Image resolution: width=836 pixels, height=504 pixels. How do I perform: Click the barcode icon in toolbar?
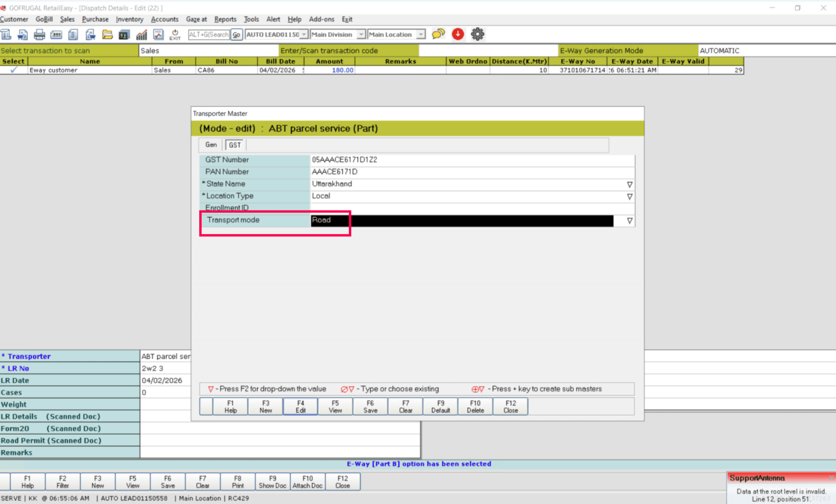coord(56,34)
